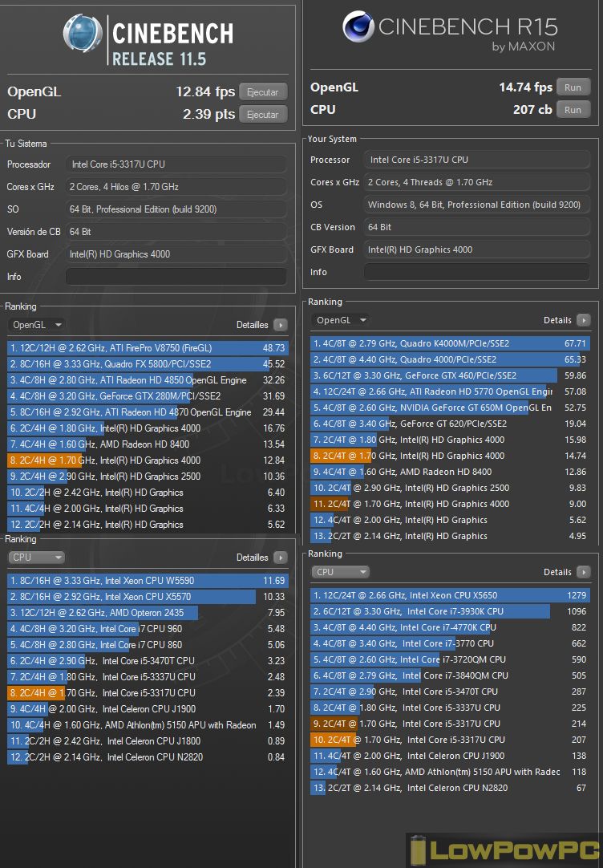Viewport: 603px width, 868px height.
Task: Click Detailles arrow for CPU ranking in 11.5
Action: [x=281, y=558]
